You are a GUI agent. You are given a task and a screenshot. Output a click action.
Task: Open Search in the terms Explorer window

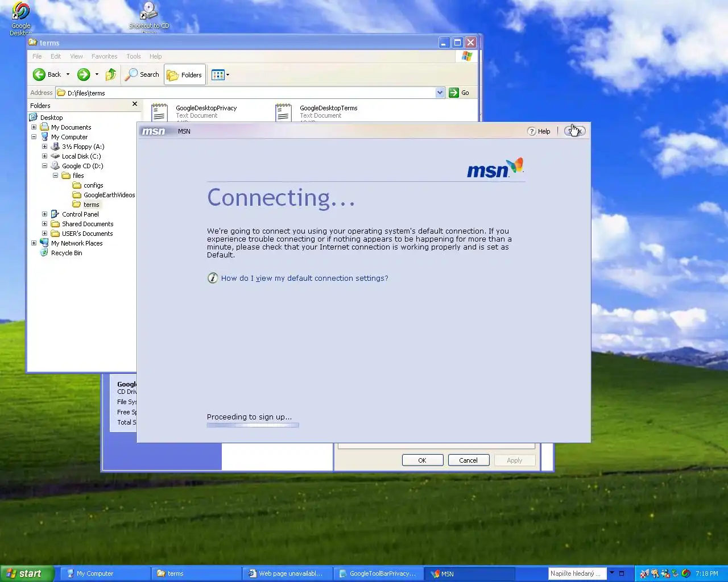[x=142, y=74]
